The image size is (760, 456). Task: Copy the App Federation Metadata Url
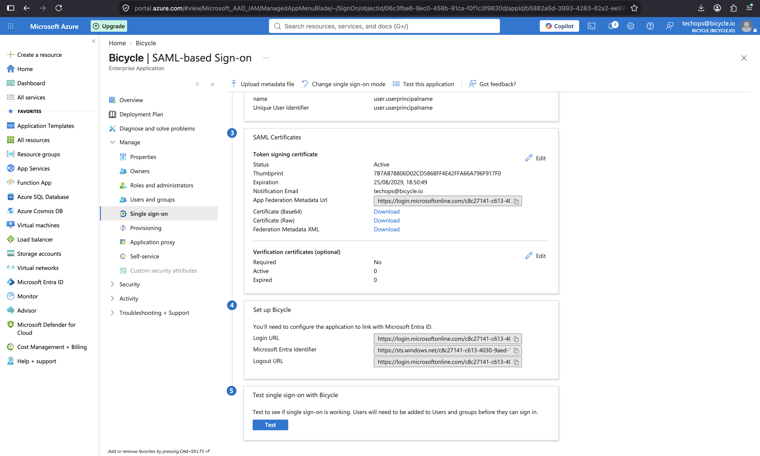(x=517, y=201)
